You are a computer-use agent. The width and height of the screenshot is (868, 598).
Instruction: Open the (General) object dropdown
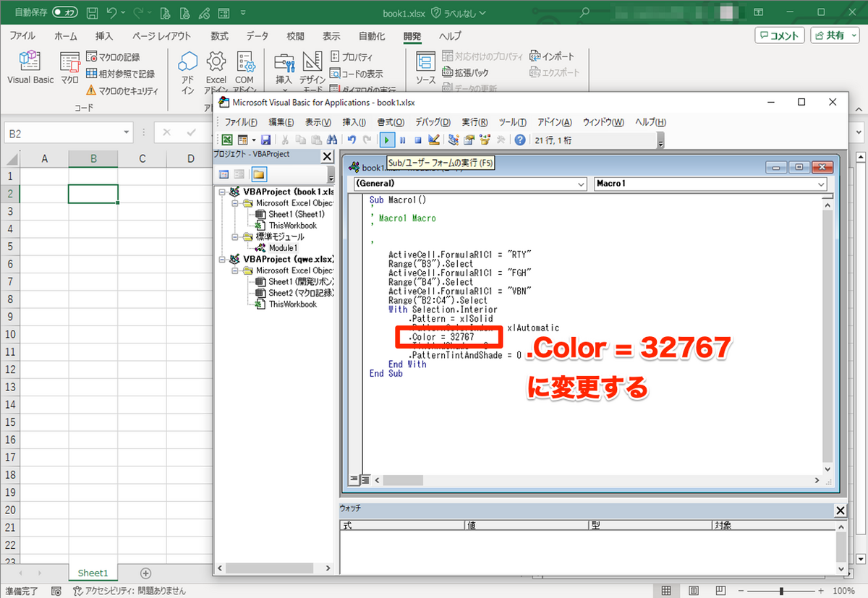pyautogui.click(x=582, y=184)
